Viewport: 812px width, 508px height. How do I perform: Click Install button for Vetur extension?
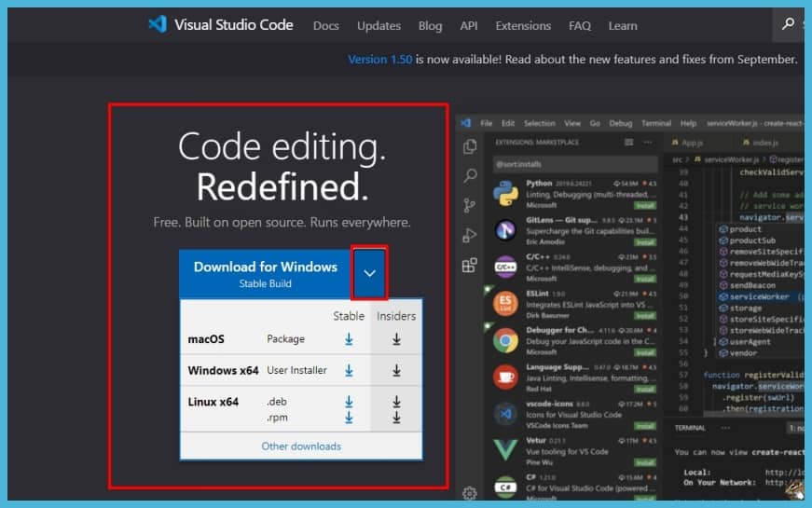645,462
